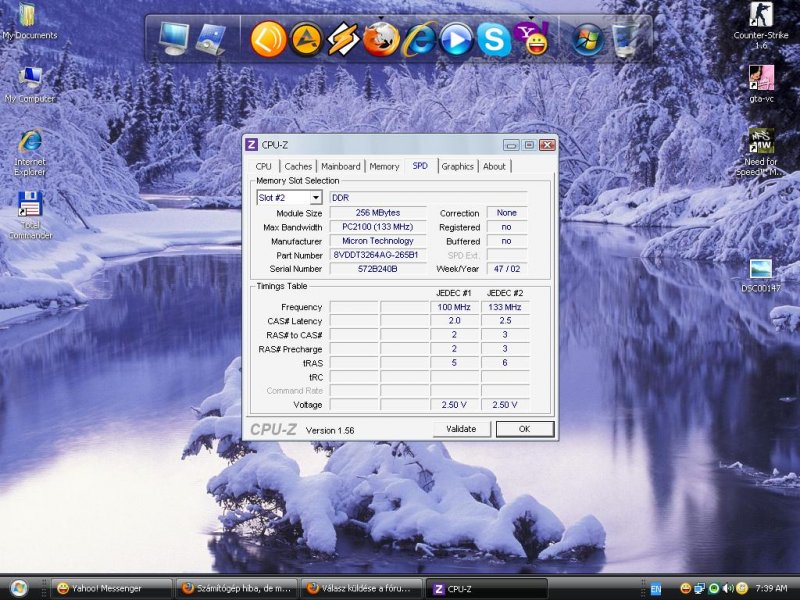Viewport: 800px width, 600px height.
Task: Open the disk drive icon in the dock
Action: pyautogui.click(x=211, y=39)
